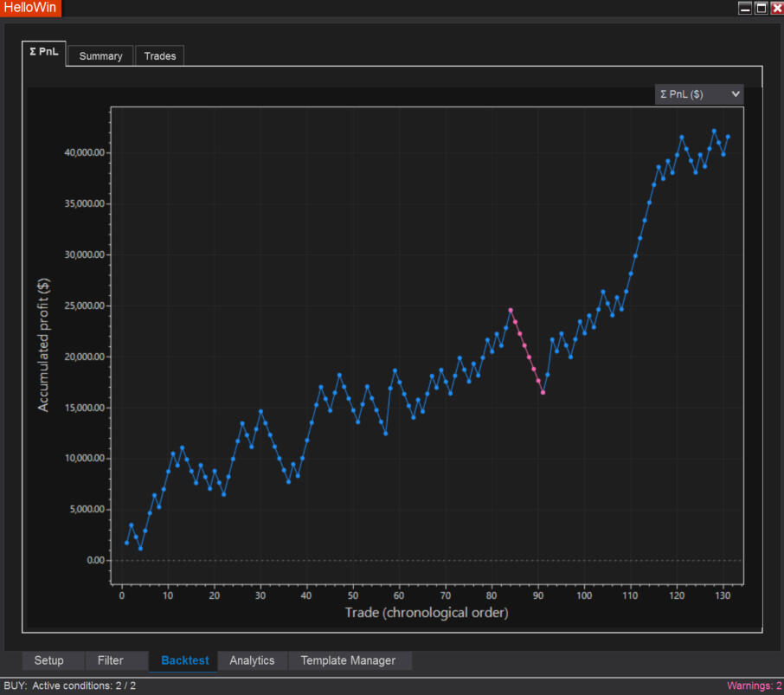Viewport: 784px width, 695px height.
Task: Switch to the Trades tab
Action: click(x=160, y=56)
